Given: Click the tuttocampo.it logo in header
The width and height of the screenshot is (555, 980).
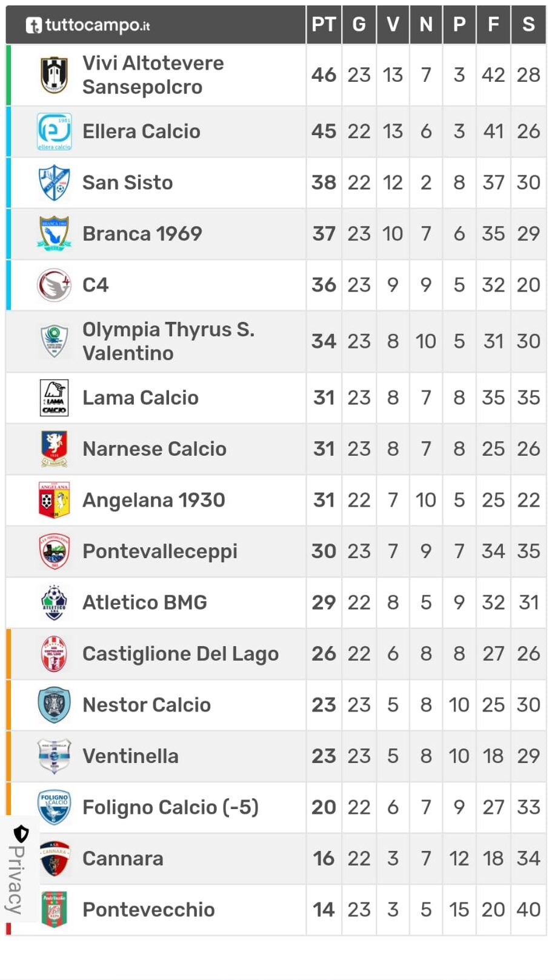Looking at the screenshot, I should (88, 25).
